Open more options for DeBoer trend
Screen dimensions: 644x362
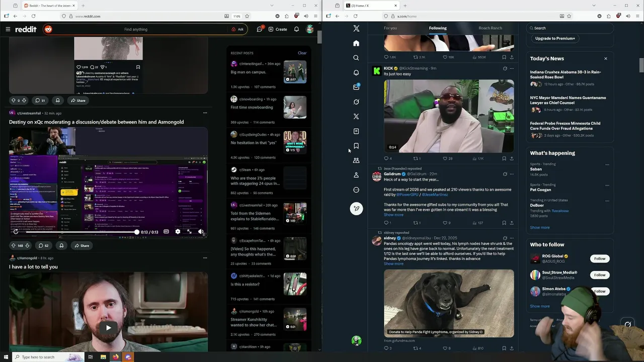[x=607, y=201]
